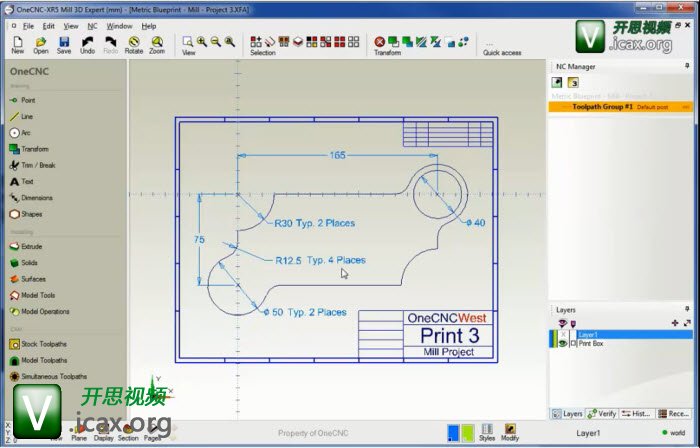
Task: Choose the Shapes tool
Action: tap(26, 214)
